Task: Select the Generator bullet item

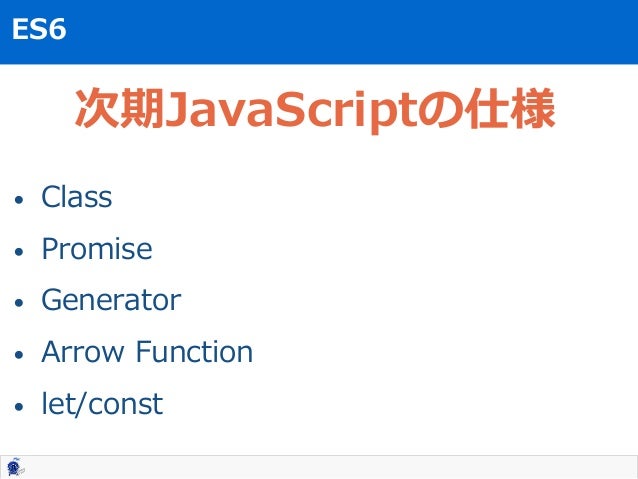Action: pyautogui.click(x=111, y=300)
